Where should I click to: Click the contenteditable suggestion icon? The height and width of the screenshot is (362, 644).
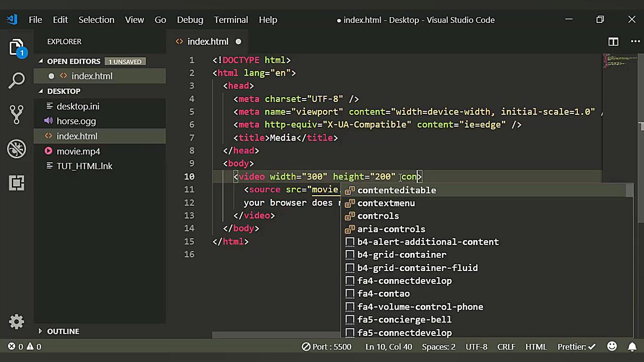350,191
